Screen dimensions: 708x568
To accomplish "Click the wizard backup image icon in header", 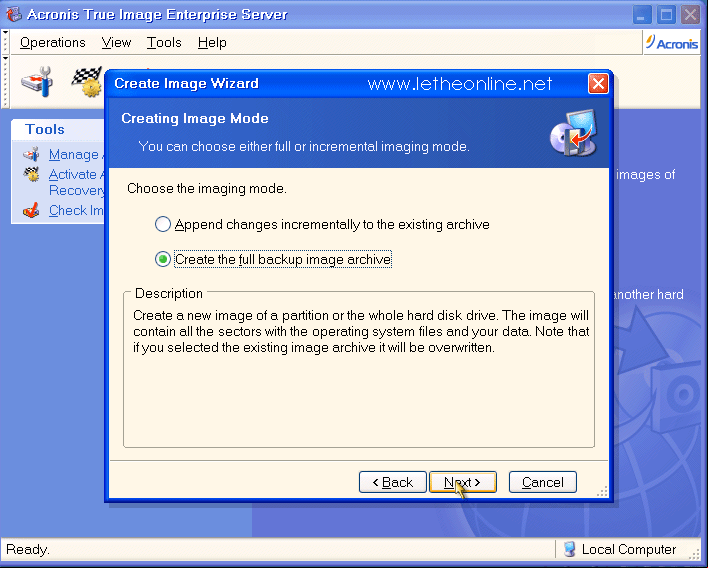I will (573, 133).
